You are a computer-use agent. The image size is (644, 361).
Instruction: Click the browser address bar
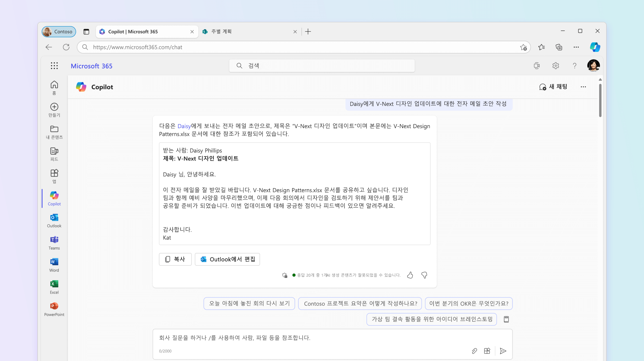pyautogui.click(x=304, y=47)
